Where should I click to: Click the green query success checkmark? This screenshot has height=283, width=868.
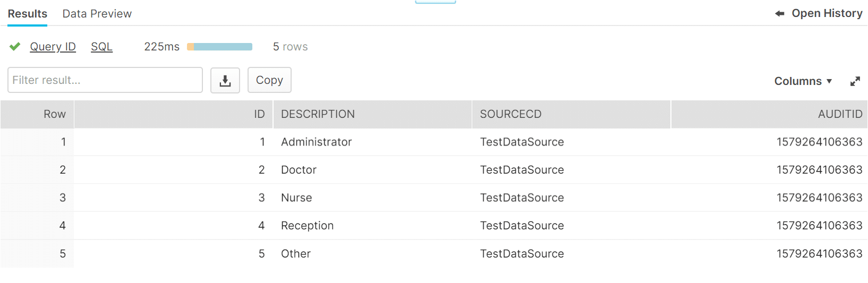pyautogui.click(x=15, y=47)
